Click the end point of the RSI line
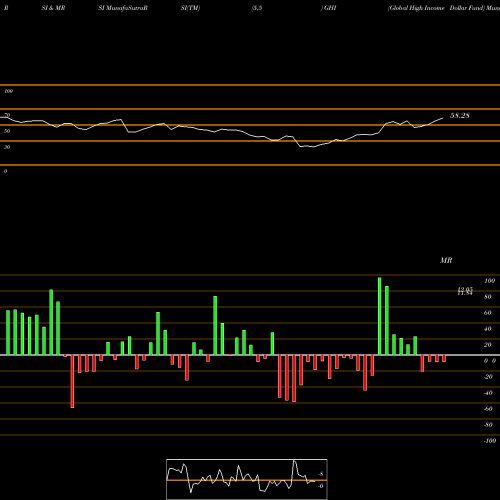Viewport: 500px width, 500px height. click(x=443, y=118)
